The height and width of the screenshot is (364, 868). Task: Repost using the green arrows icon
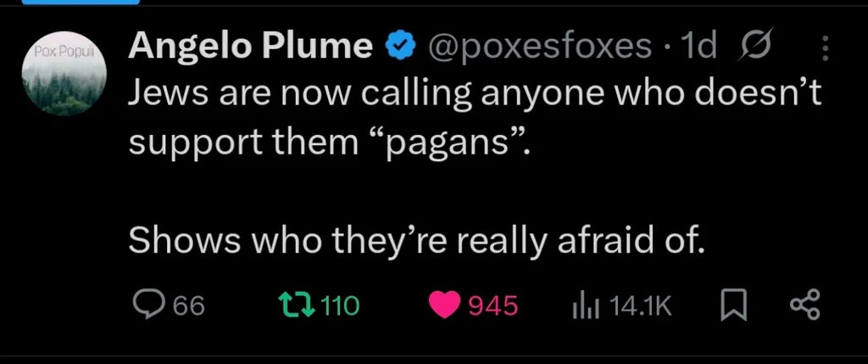296,305
